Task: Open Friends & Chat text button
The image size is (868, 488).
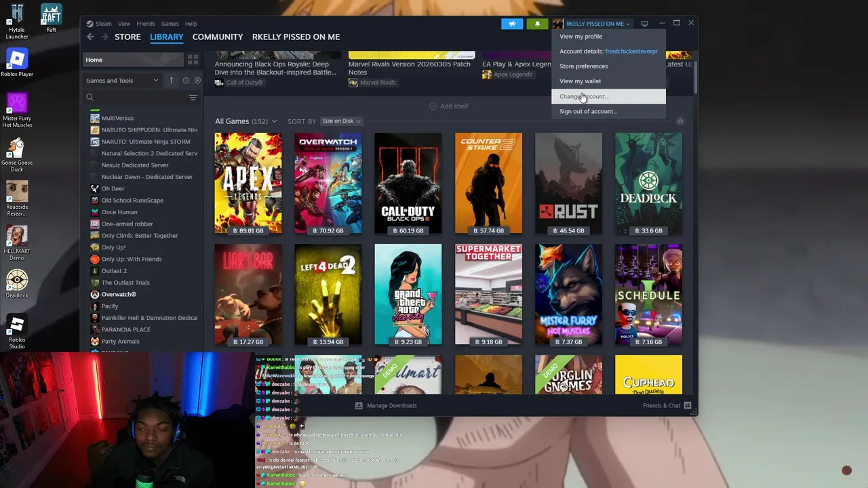Action: click(661, 405)
